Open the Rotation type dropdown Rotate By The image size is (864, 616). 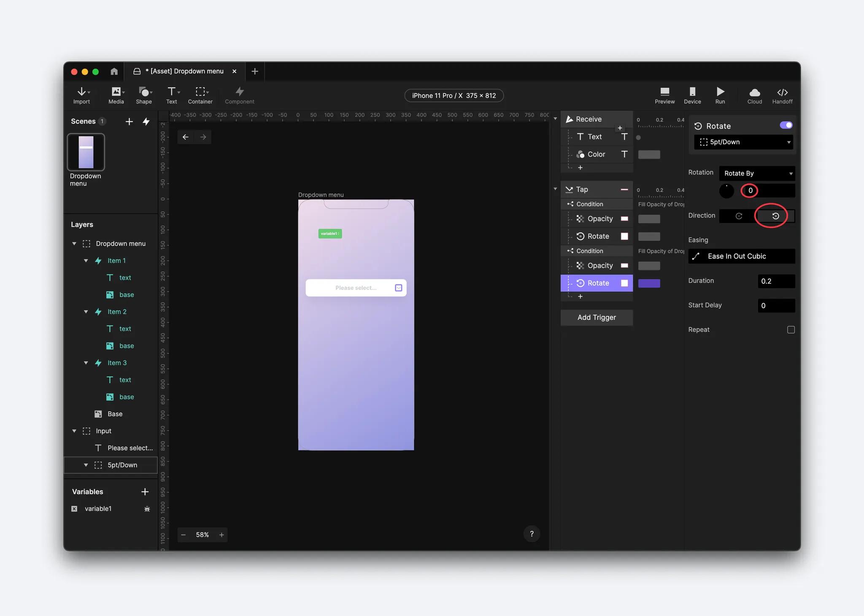[756, 173]
